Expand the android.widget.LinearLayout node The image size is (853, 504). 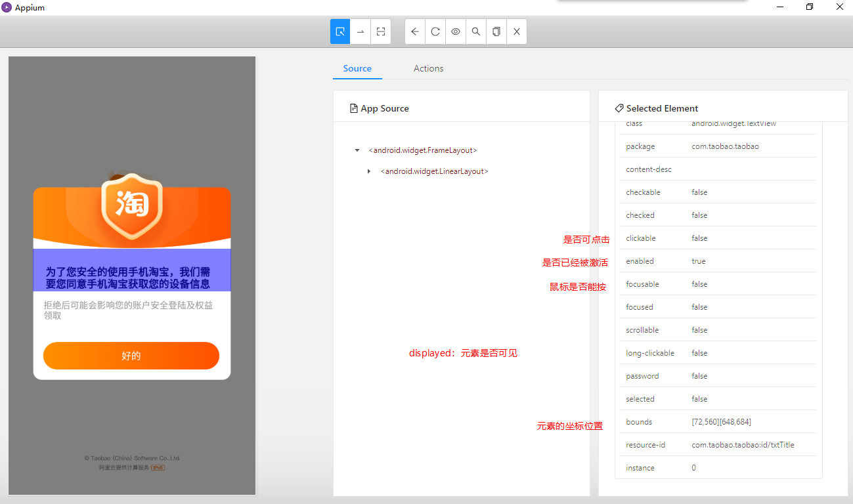[x=369, y=171]
